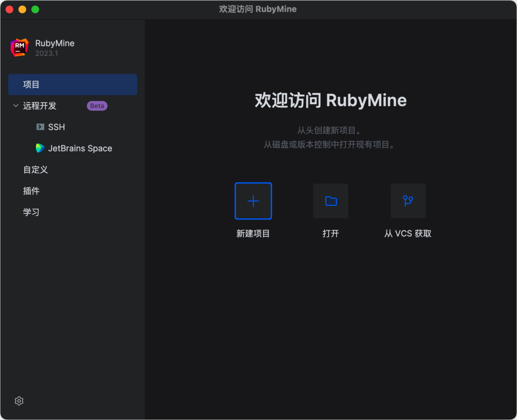Click the RubyMine product name in sidebar
517x420 pixels.
[55, 43]
